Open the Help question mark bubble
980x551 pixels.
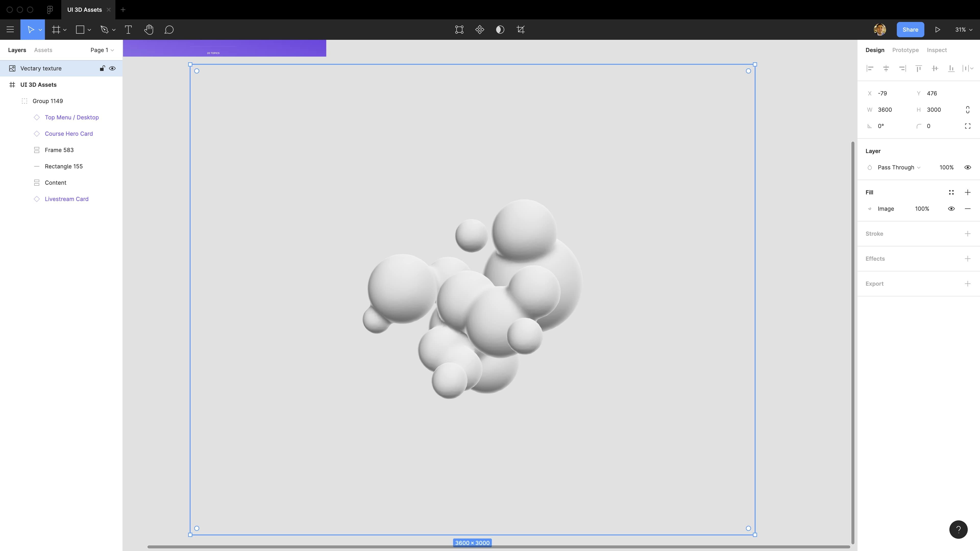(x=958, y=529)
